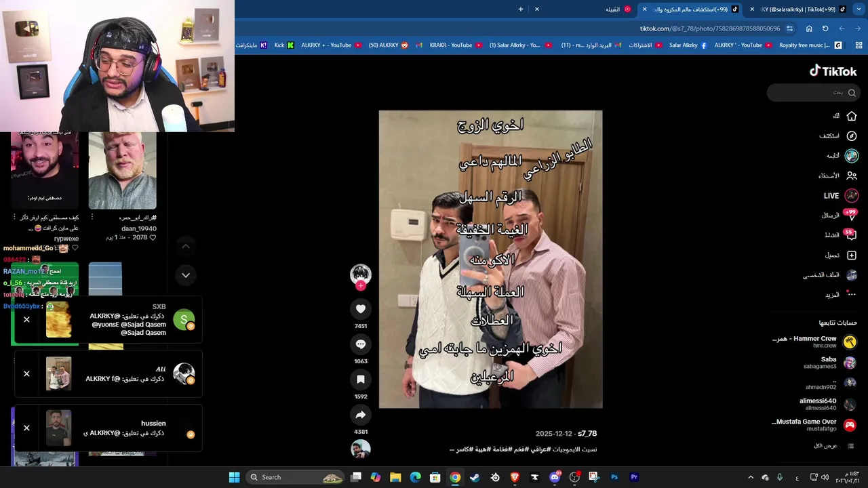Open Discord from taskbar
Screen dimensions: 868x488
(x=555, y=477)
